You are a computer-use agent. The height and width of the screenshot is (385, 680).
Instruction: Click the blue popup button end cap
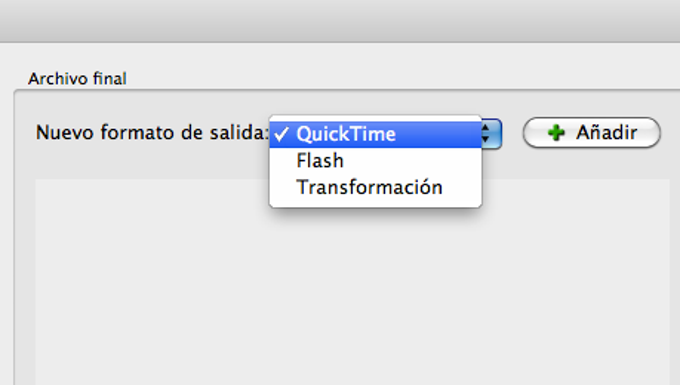coord(492,134)
